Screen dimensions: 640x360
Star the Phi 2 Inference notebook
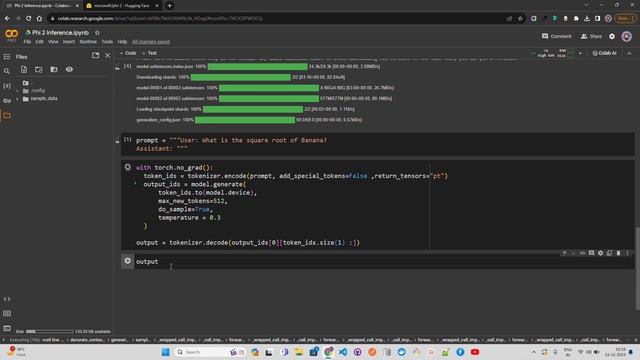click(x=97, y=33)
